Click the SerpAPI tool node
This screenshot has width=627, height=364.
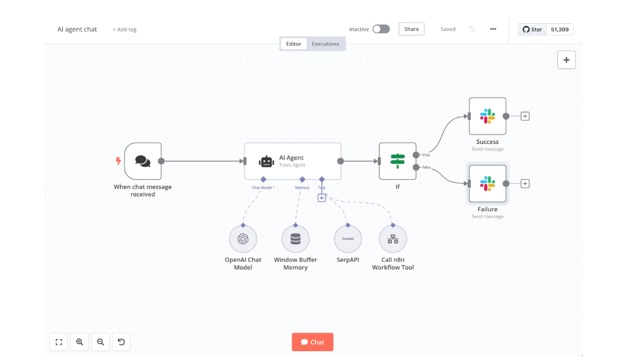348,239
